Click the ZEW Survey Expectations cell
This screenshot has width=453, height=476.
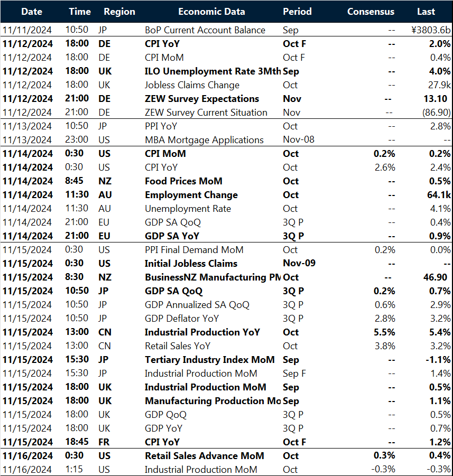coord(201,99)
